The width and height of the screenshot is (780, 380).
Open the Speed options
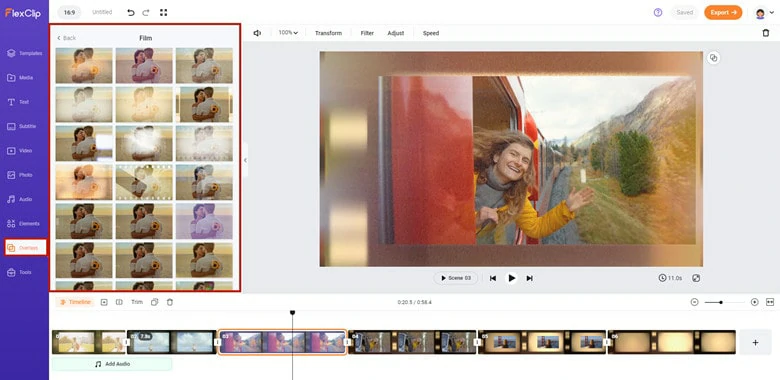[x=431, y=33]
